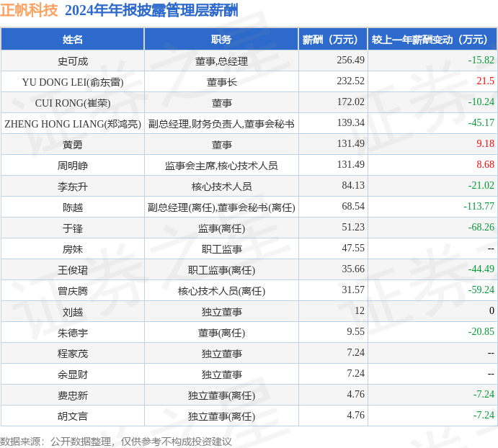The image size is (498, 448).
Task: Select the name 史可成
Action: [73, 61]
